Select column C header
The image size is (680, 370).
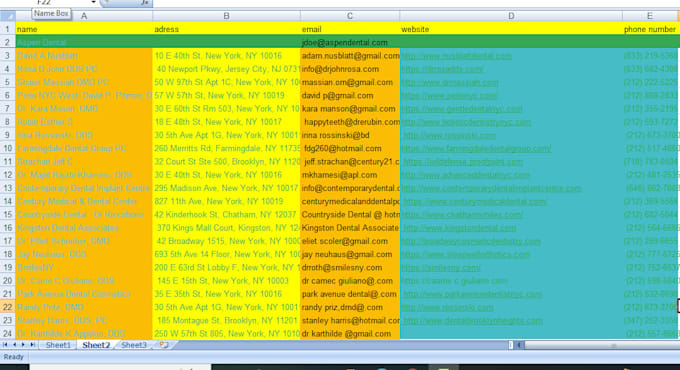point(350,16)
